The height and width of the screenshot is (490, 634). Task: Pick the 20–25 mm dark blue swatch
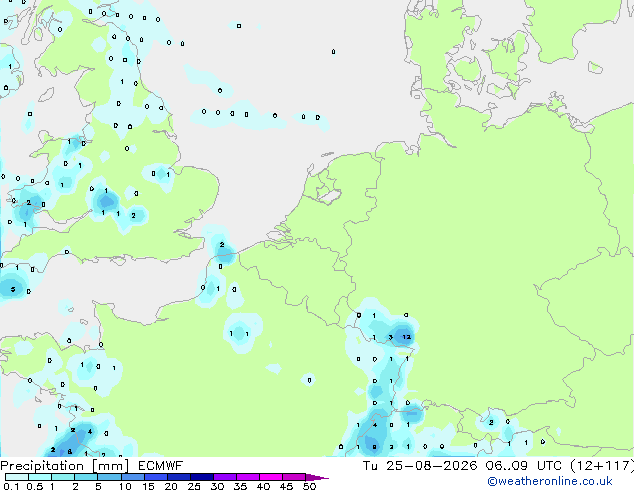[x=178, y=477]
